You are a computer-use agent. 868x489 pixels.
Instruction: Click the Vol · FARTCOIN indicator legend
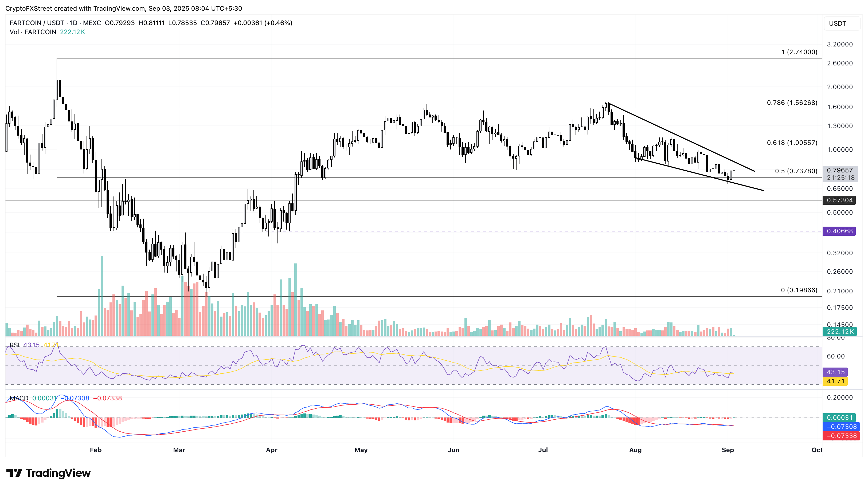tap(33, 32)
